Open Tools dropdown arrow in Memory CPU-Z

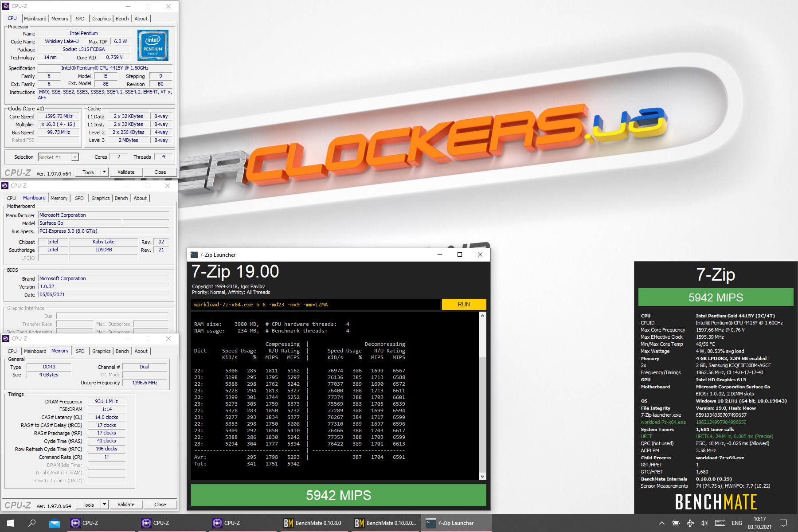[x=104, y=505]
